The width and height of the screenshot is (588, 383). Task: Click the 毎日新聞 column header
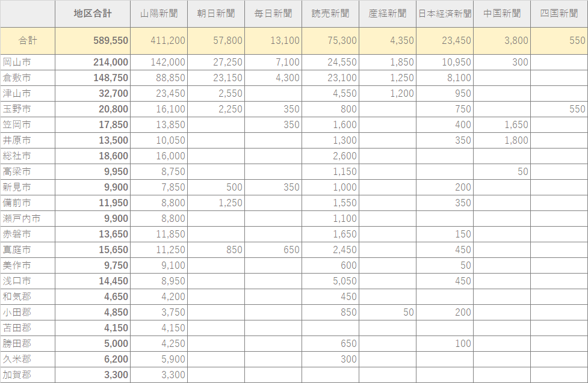coord(273,13)
